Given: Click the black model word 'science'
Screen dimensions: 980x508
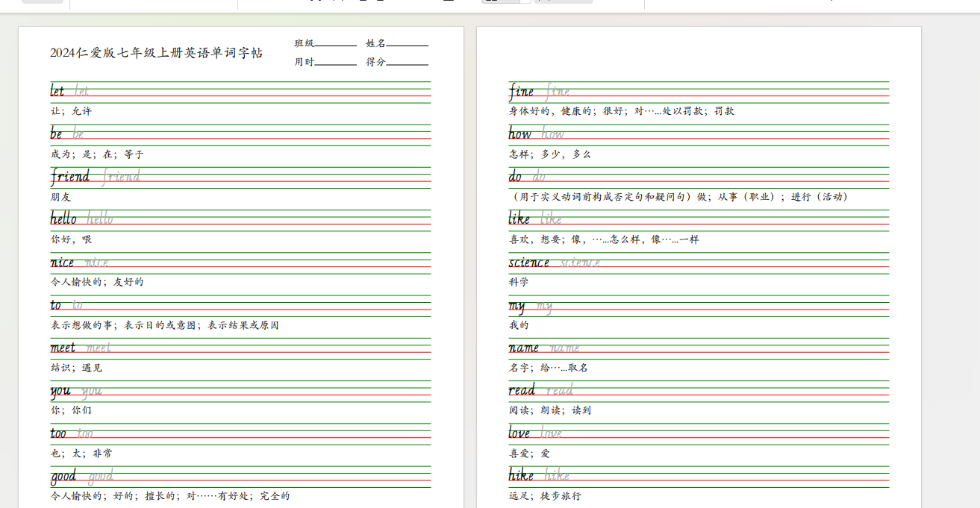Looking at the screenshot, I should point(529,263).
